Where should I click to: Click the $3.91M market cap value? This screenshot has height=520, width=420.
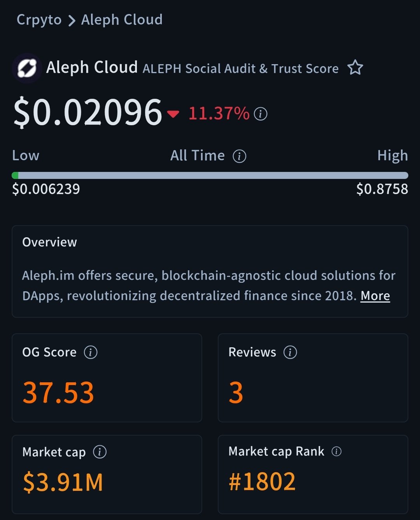click(63, 482)
